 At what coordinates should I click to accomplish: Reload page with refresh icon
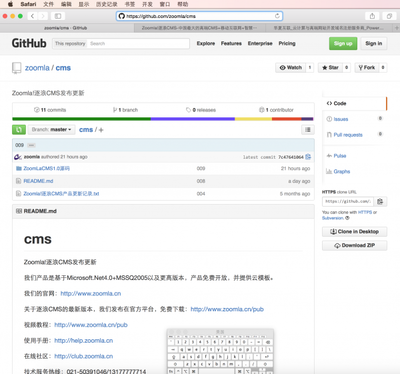[x=277, y=16]
